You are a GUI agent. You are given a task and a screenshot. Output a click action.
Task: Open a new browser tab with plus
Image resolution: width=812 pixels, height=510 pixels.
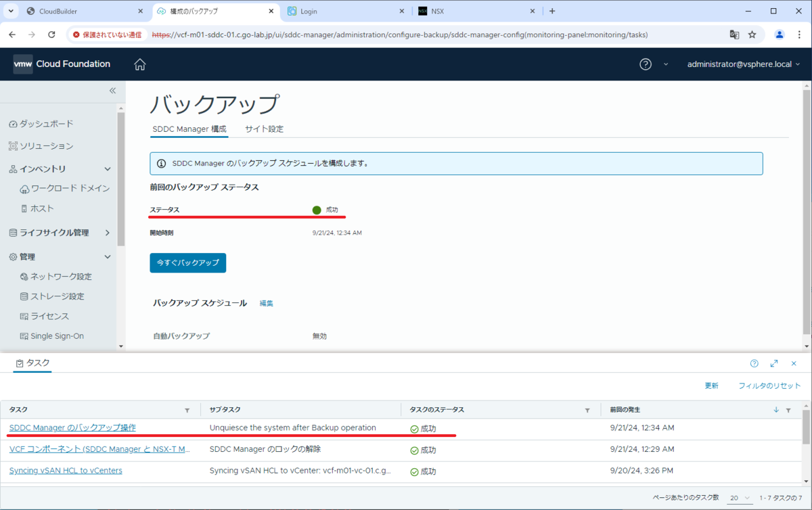coord(552,11)
